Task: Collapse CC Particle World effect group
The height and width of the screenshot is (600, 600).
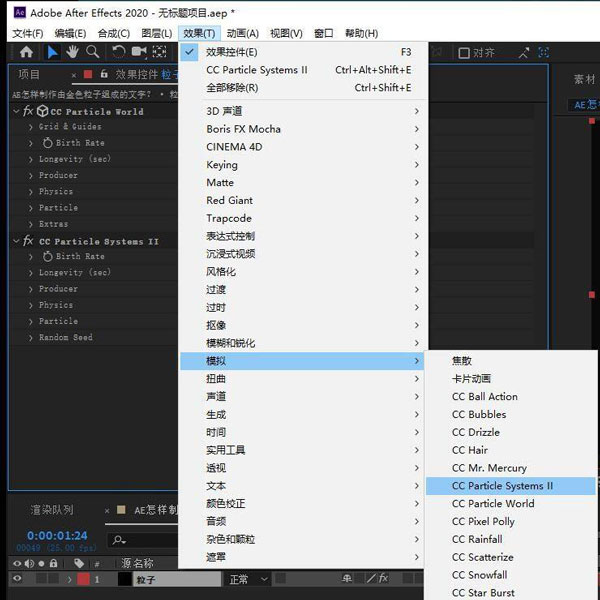Action: (16, 111)
